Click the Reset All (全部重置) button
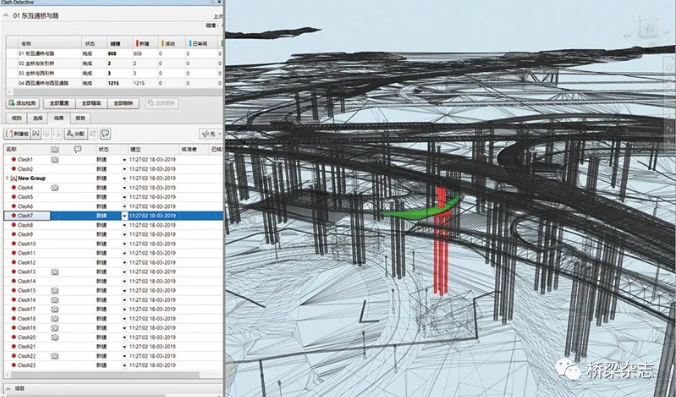The image size is (676, 397). point(59,103)
